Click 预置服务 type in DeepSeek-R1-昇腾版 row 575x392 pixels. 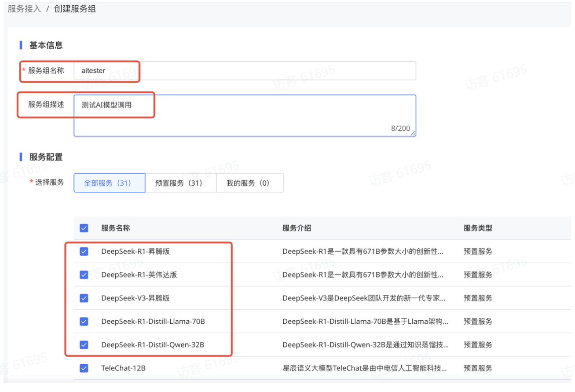click(478, 251)
